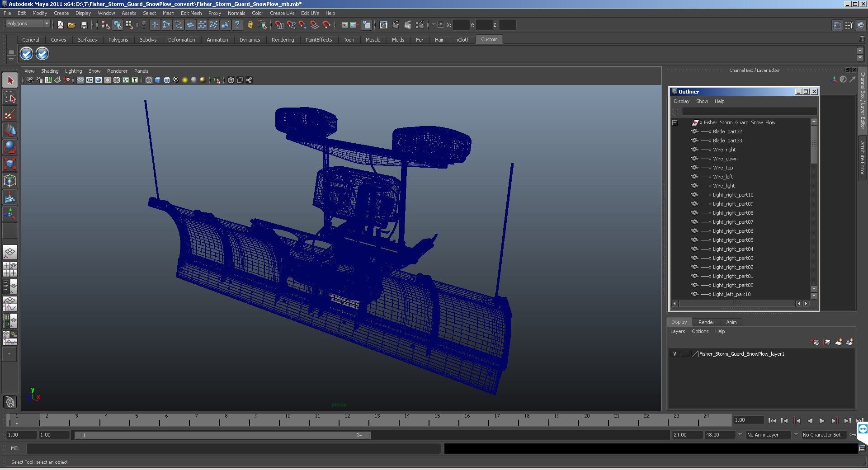Switch to the Anim layer tab
Screen dimensions: 868x470
pyautogui.click(x=731, y=322)
